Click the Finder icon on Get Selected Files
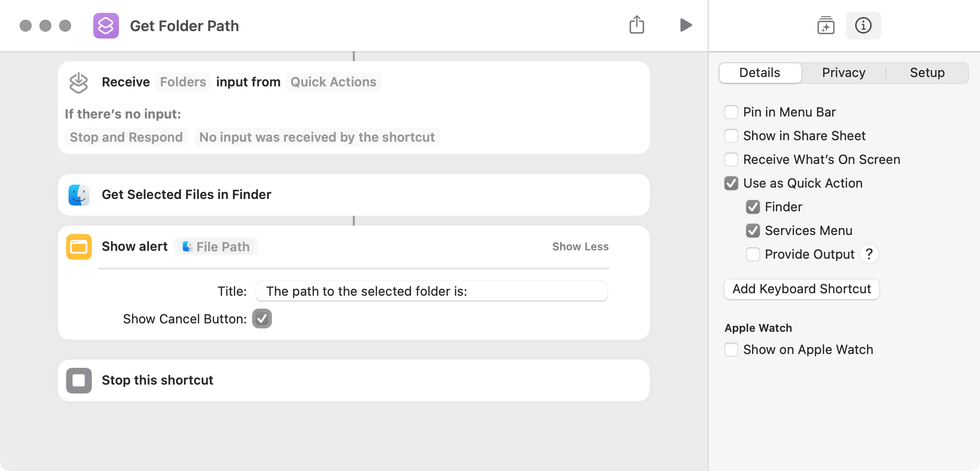Screen dimensions: 980x471 coord(79,195)
